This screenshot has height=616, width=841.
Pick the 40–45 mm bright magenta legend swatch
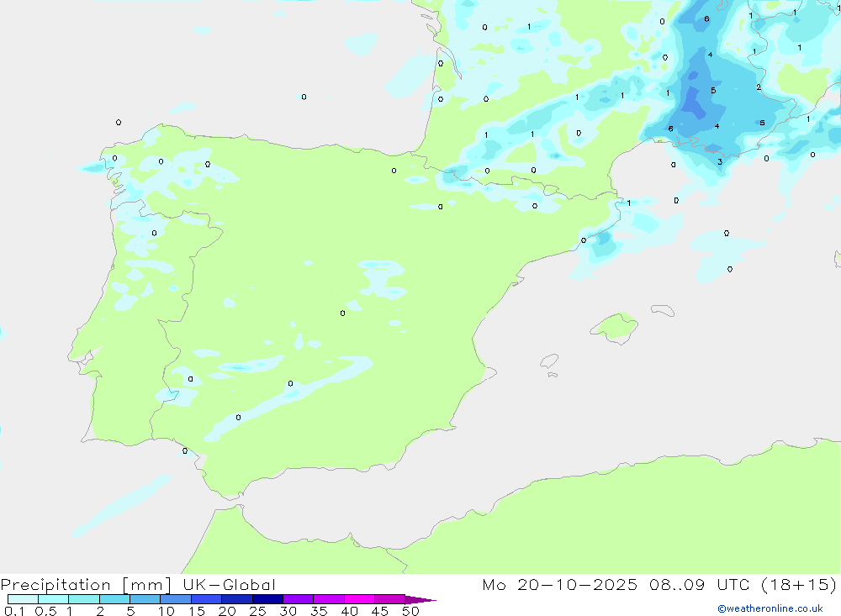click(x=359, y=599)
